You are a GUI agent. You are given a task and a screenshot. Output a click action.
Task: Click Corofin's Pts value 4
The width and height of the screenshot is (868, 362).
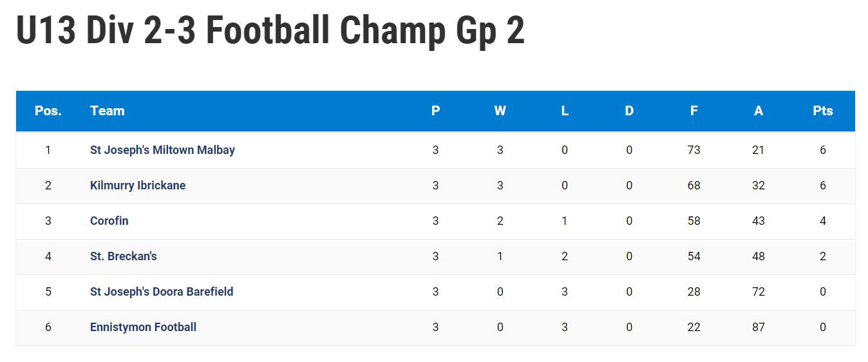[x=823, y=221]
